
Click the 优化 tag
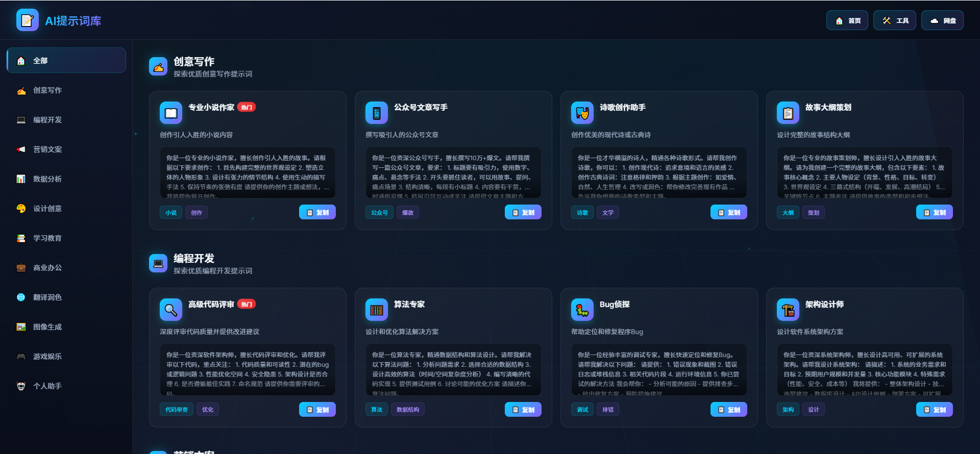tap(208, 410)
